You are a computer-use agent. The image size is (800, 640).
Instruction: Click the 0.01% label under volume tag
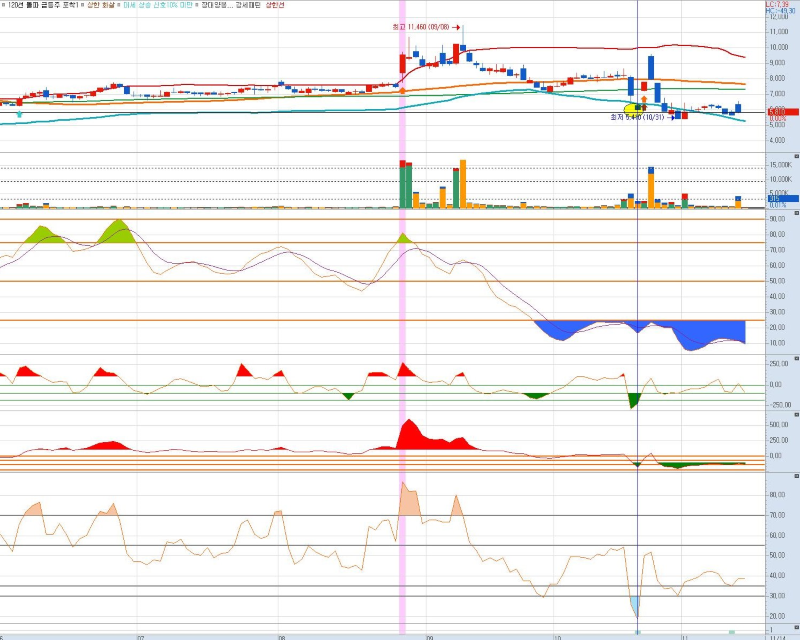(777, 205)
